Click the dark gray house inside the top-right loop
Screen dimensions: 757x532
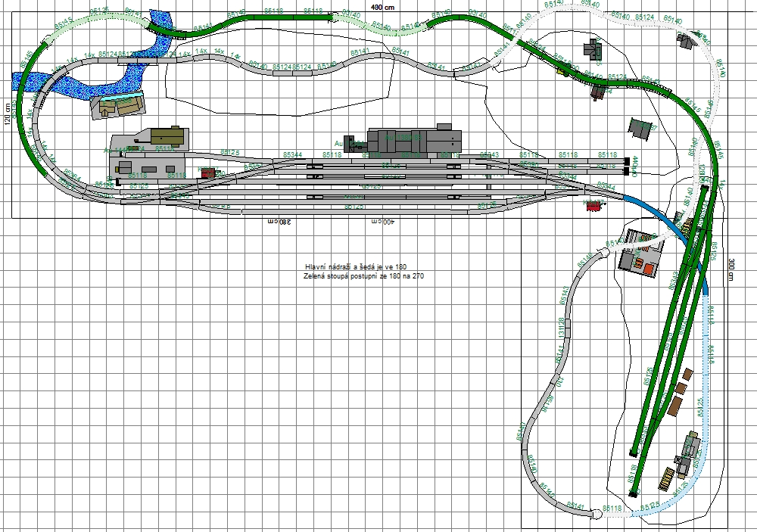click(x=591, y=51)
